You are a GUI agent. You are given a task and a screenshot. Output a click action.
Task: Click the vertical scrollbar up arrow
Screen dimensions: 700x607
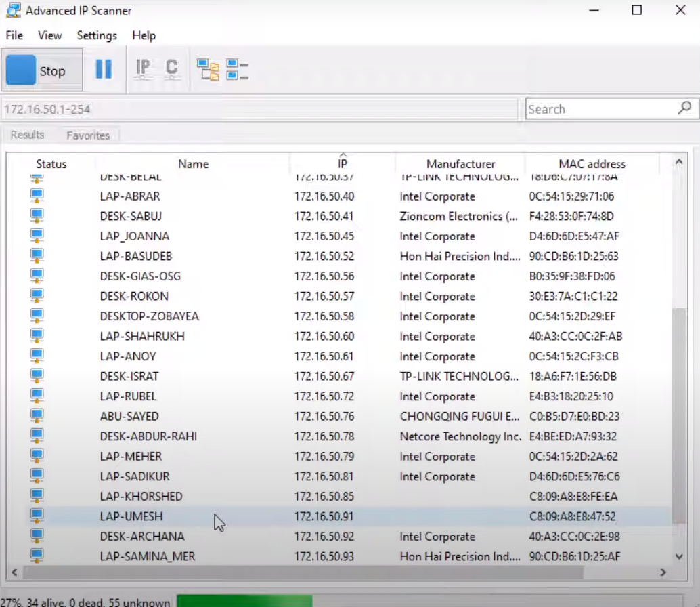[x=679, y=162]
